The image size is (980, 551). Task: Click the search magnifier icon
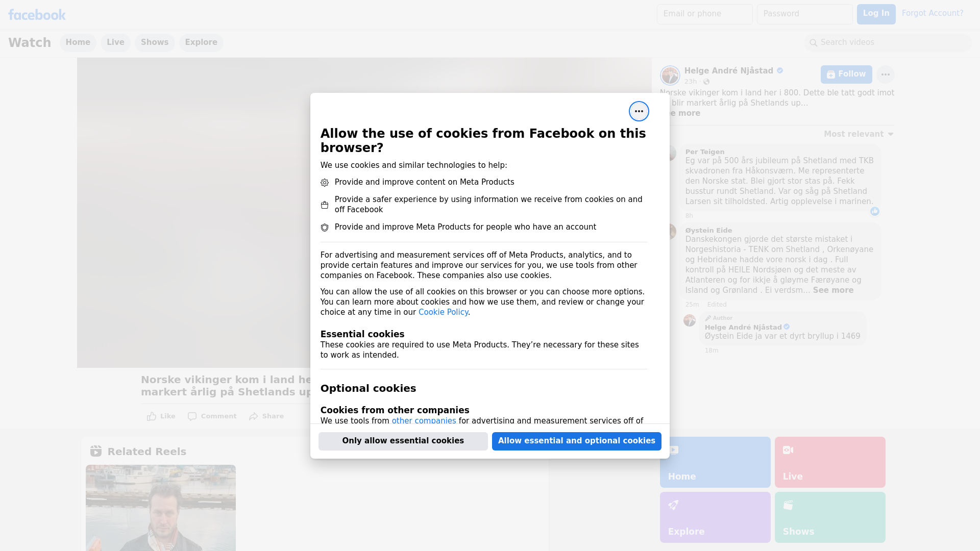point(813,43)
